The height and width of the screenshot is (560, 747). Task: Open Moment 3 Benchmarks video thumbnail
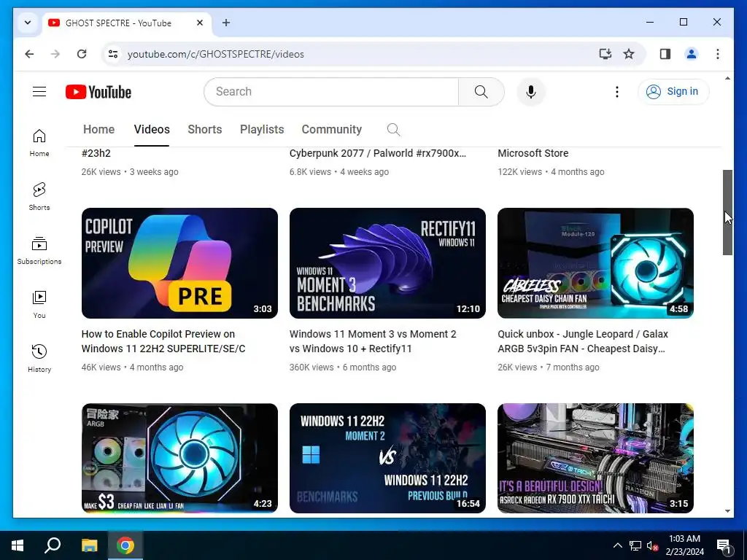tap(387, 262)
